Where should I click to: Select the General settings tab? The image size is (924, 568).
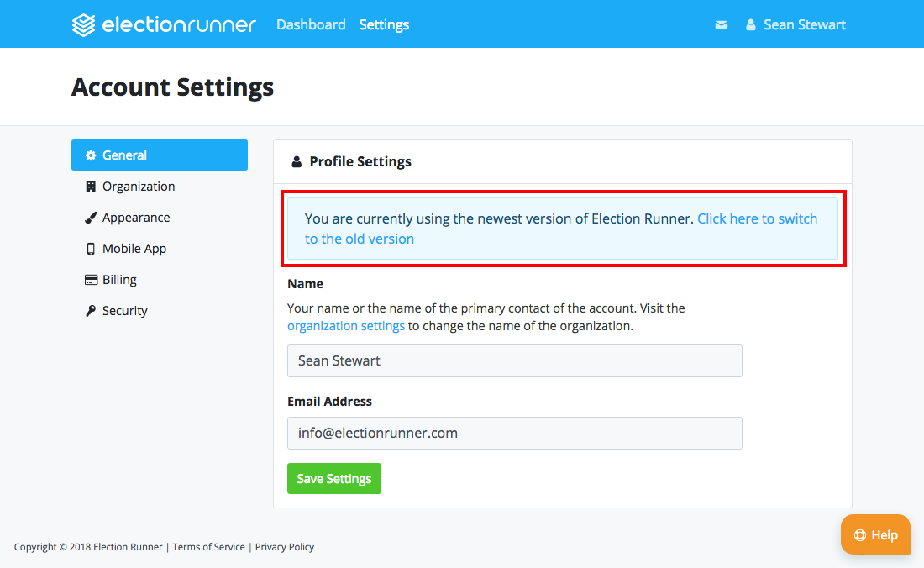click(160, 155)
